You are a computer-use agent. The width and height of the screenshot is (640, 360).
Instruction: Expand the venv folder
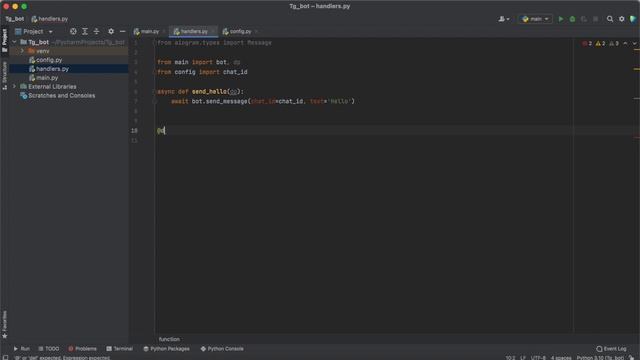(22, 51)
